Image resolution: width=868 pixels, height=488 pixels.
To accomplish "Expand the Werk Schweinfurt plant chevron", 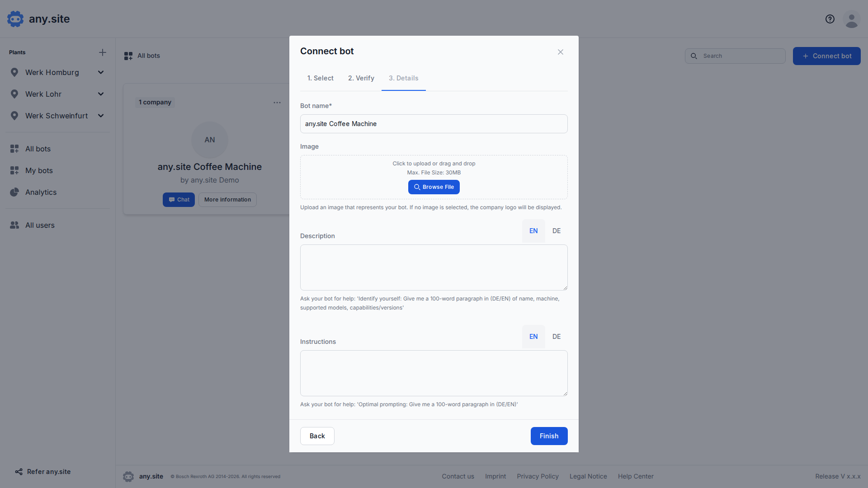I will (x=101, y=116).
